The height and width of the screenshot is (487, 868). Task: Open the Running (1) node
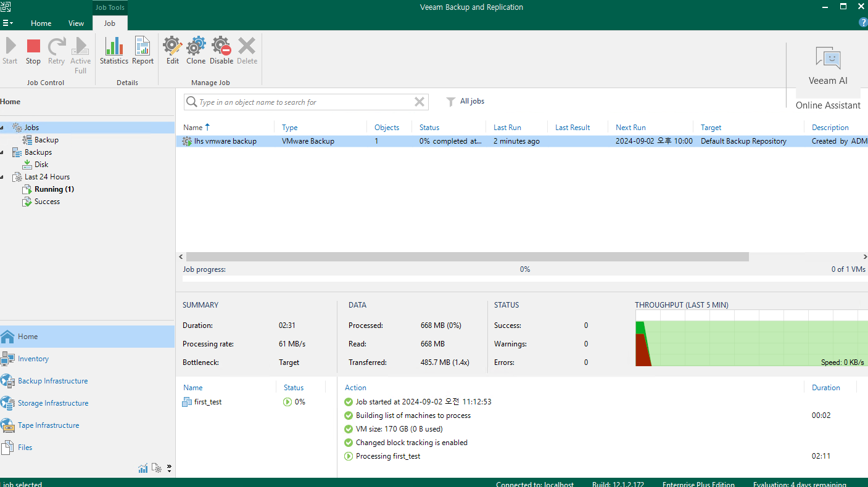tap(54, 189)
